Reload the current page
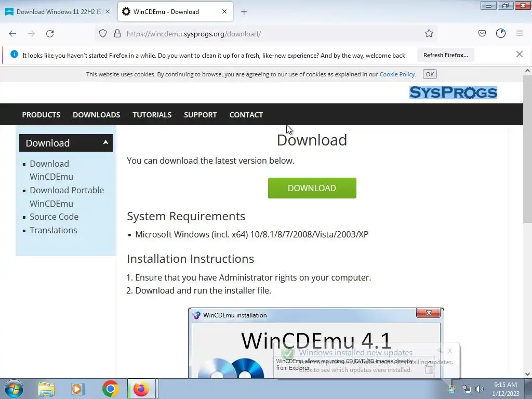Screen dimensions: 532x399 (50, 34)
